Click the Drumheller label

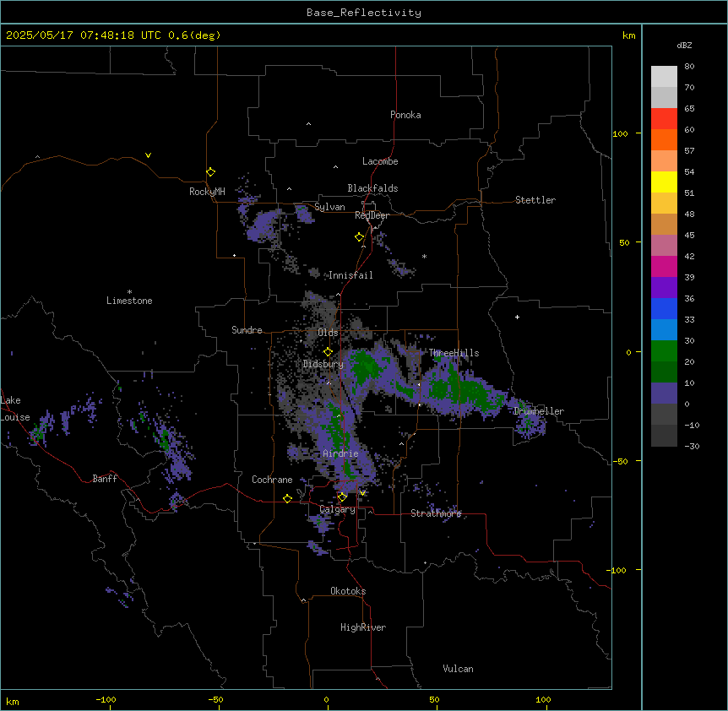[539, 411]
